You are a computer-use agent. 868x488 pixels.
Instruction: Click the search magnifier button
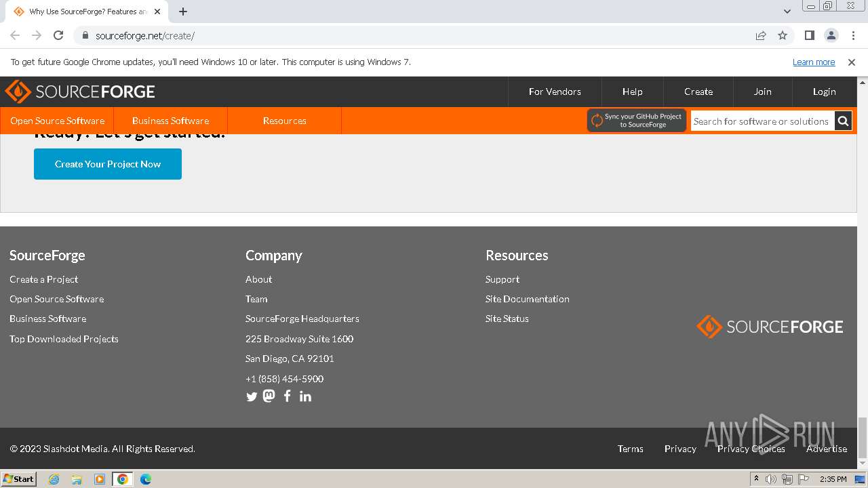843,121
